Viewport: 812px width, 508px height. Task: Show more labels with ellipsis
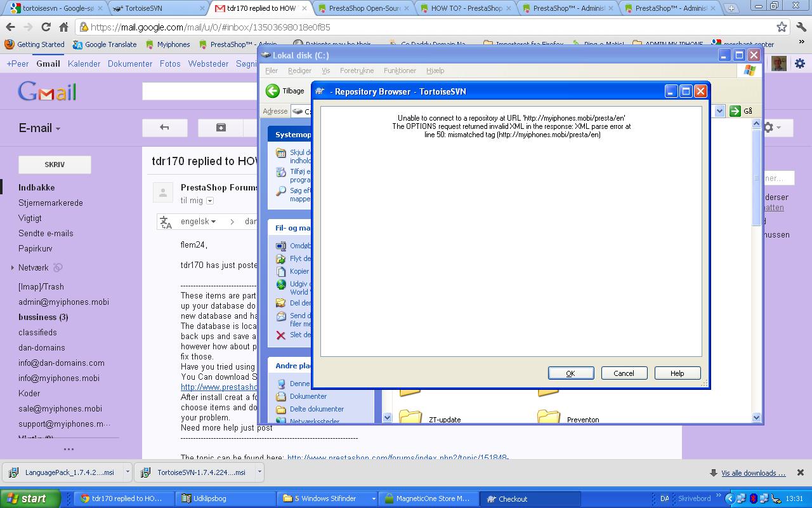coord(69,449)
